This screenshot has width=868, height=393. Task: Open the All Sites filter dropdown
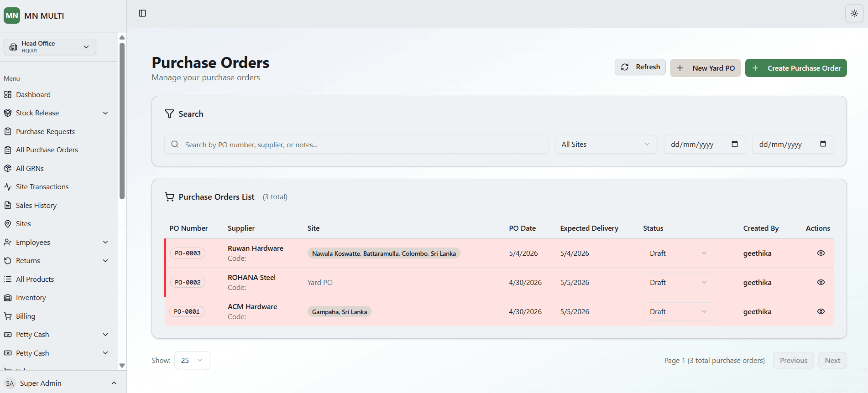606,144
